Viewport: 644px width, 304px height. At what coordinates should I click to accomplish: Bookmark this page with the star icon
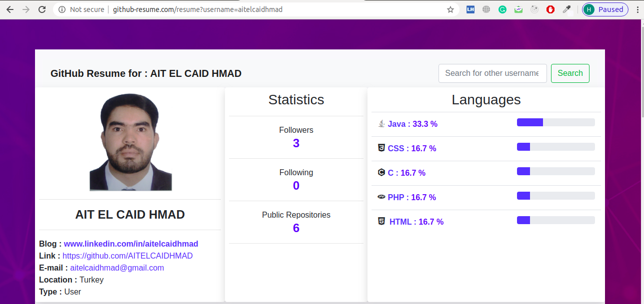click(x=450, y=9)
